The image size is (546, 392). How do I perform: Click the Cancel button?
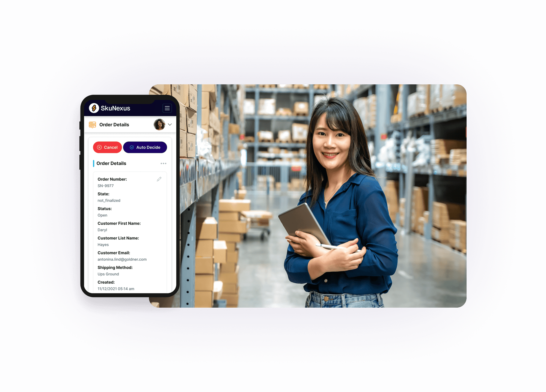coord(107,147)
